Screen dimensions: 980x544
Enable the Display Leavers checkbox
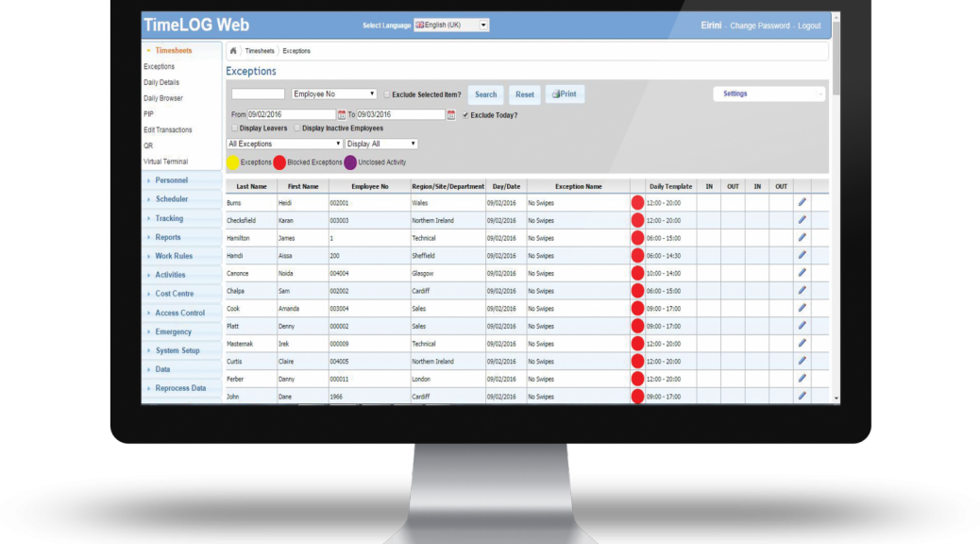(x=235, y=128)
